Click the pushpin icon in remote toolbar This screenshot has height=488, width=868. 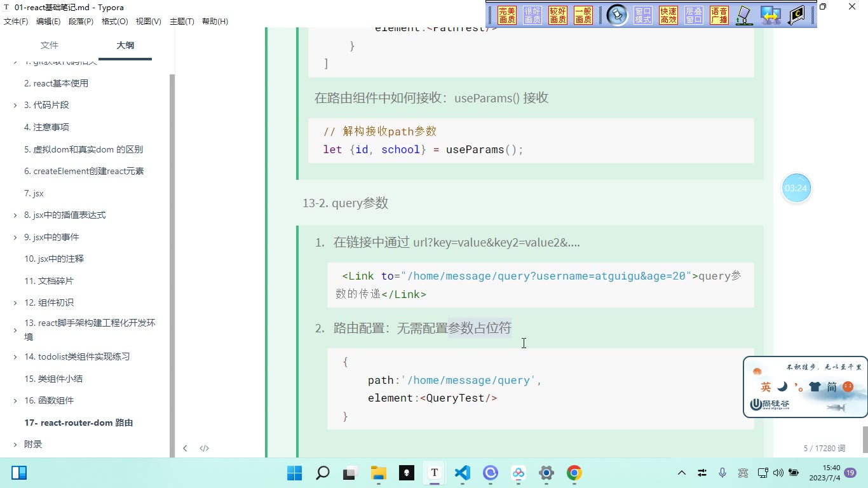617,15
